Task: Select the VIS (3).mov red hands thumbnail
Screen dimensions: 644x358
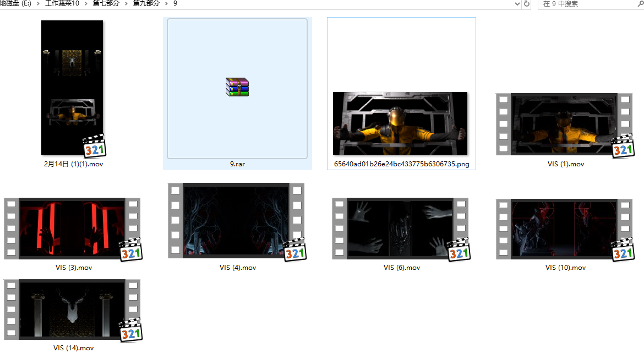Action: (x=72, y=228)
